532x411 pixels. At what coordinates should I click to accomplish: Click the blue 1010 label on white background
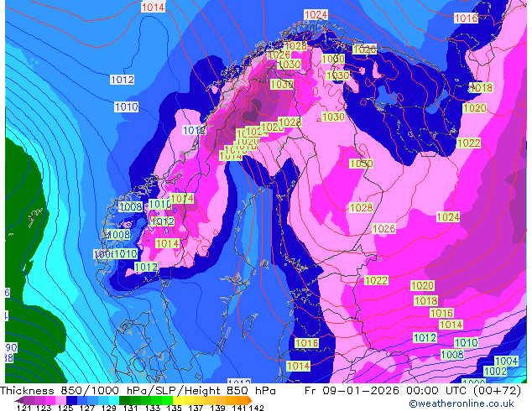click(126, 107)
